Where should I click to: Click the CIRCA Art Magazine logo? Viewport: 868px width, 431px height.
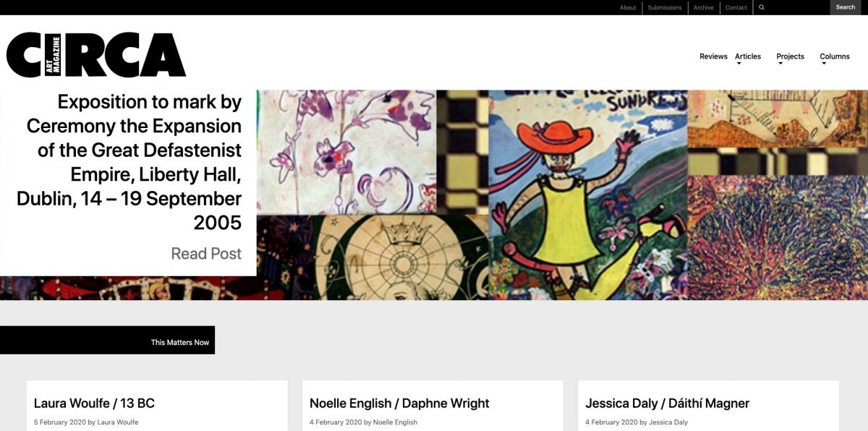click(x=96, y=55)
